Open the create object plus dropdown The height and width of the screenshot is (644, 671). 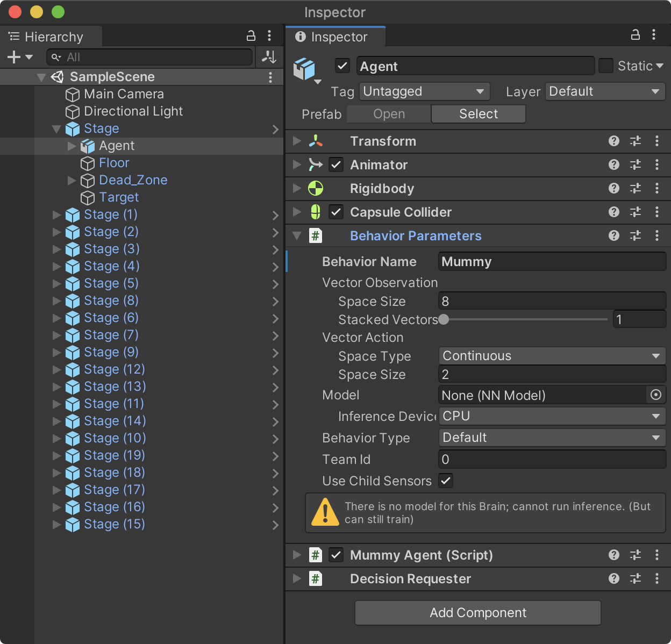20,56
